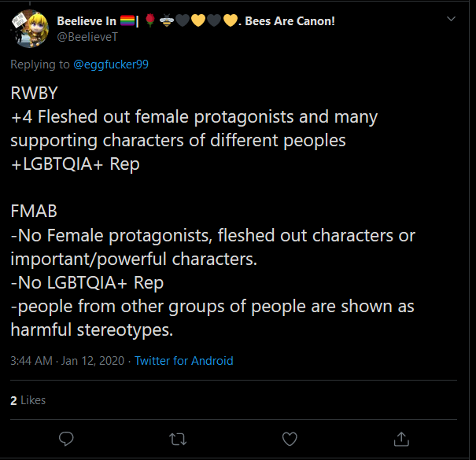The height and width of the screenshot is (460, 476).
Task: Click the bee emoji in the display name
Action: click(167, 20)
